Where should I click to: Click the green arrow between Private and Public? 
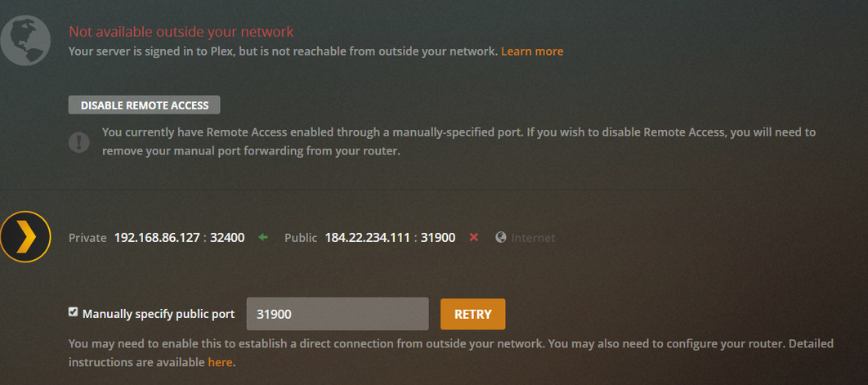pyautogui.click(x=263, y=238)
